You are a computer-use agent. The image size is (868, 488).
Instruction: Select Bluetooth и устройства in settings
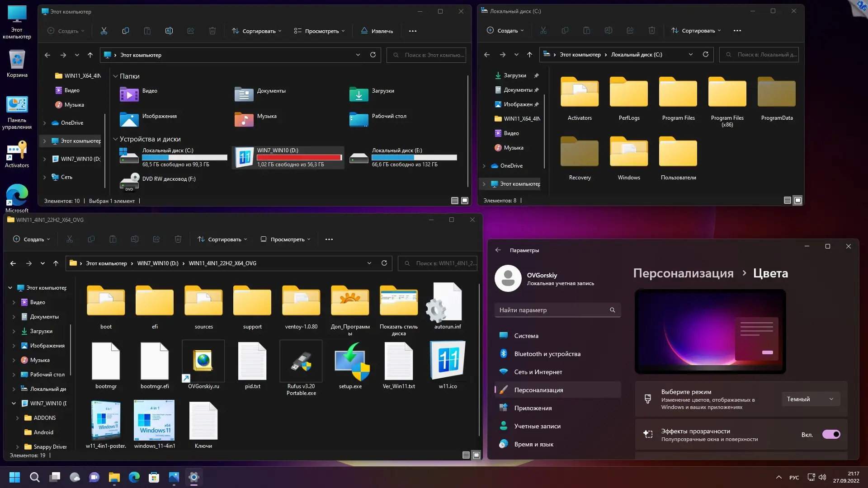547,354
